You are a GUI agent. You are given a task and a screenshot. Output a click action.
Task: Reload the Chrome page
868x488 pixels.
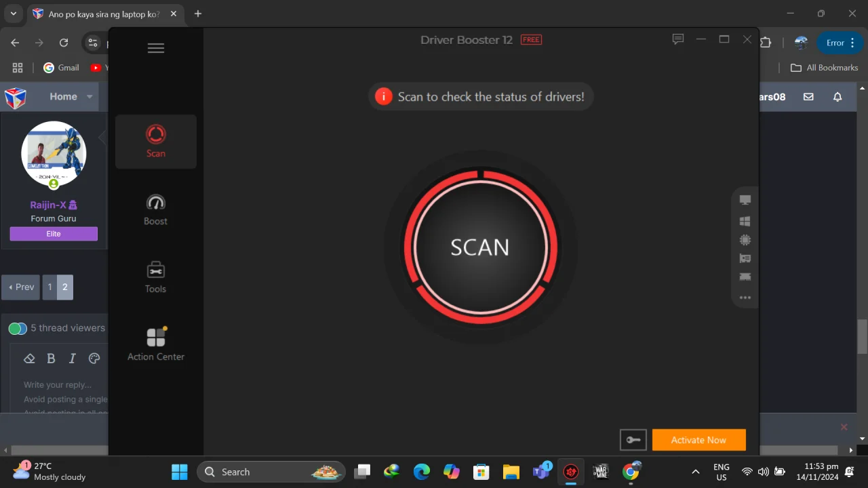pyautogui.click(x=64, y=43)
